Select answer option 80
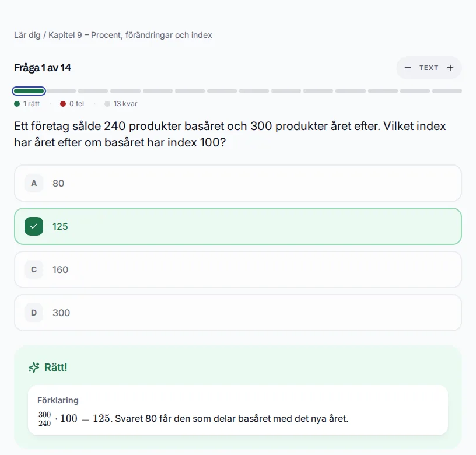The image size is (476, 455). pos(238,183)
